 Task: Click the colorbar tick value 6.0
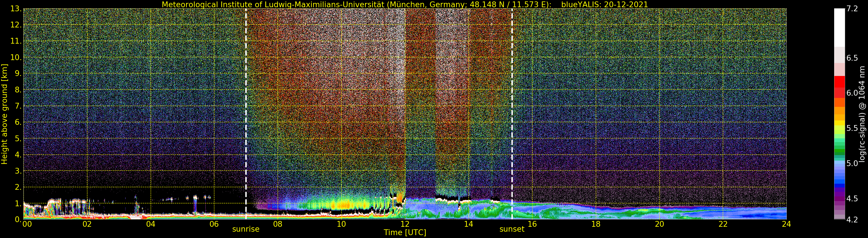(x=852, y=93)
